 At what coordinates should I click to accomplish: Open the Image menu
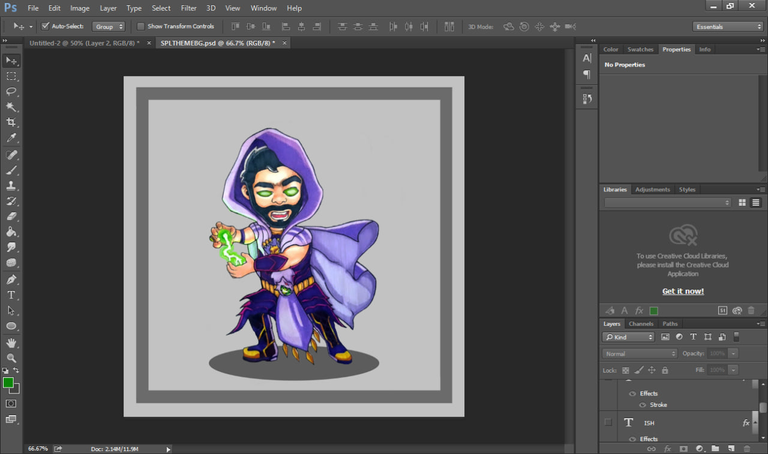79,8
